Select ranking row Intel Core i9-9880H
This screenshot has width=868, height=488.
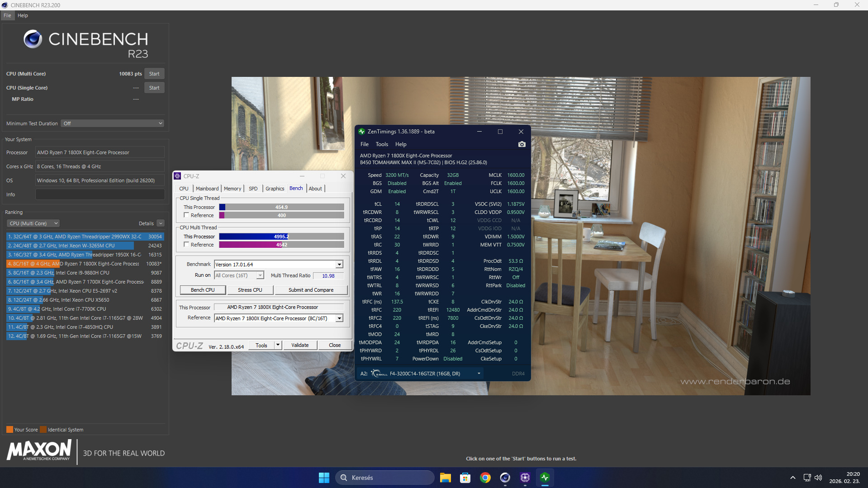tap(85, 273)
